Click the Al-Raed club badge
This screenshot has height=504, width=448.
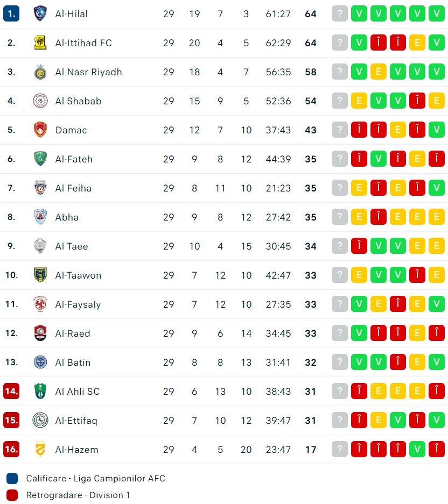pyautogui.click(x=40, y=333)
